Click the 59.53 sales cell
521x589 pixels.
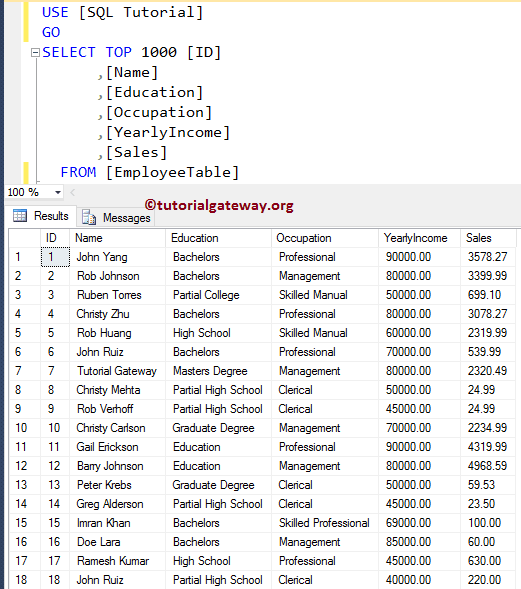tap(488, 485)
